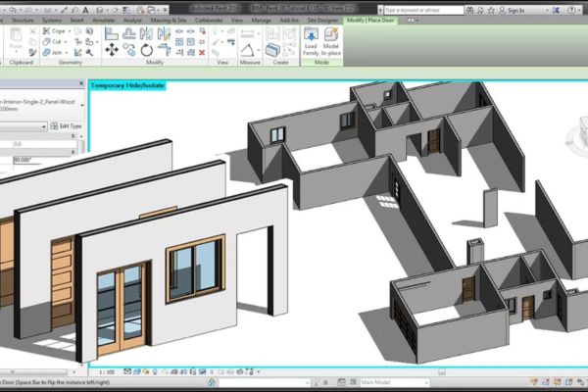Select the Move tool with four arrows
This screenshot has width=588, height=392.
pyautogui.click(x=112, y=50)
